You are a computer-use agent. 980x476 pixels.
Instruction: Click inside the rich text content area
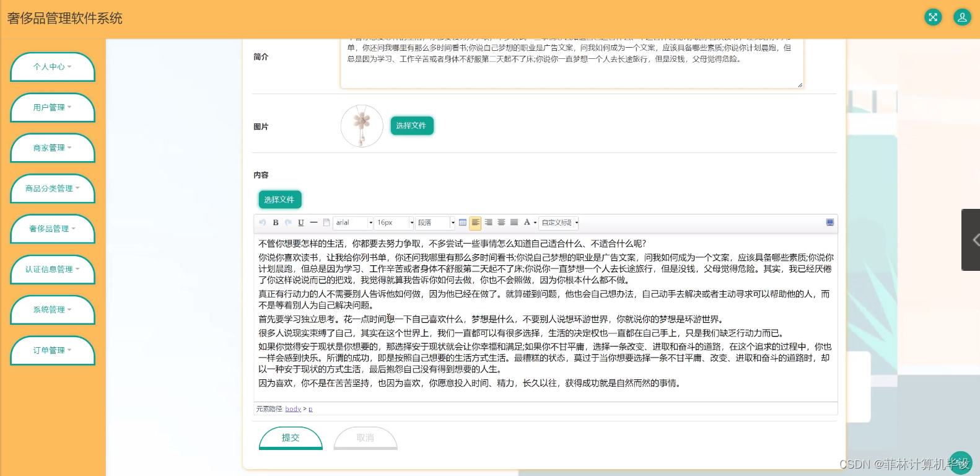click(546, 317)
